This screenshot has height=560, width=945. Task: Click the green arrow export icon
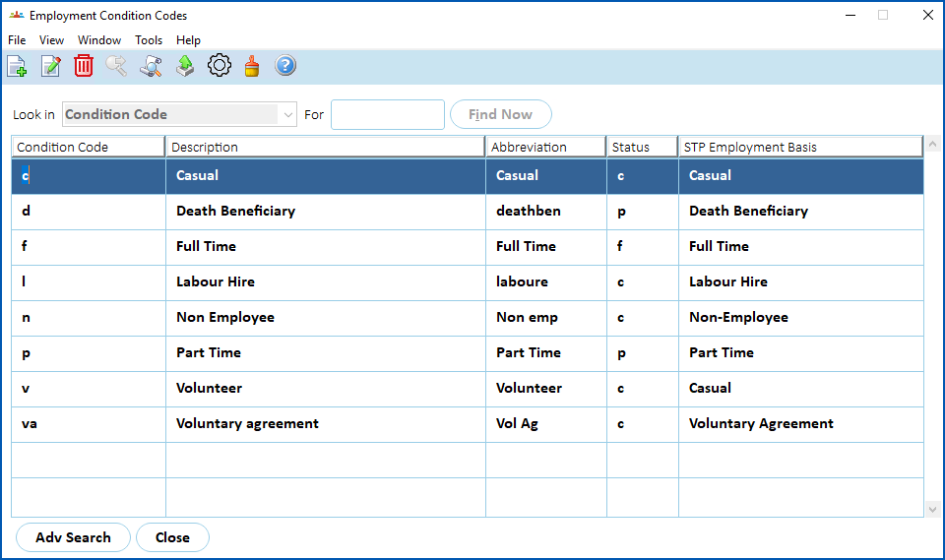[185, 66]
